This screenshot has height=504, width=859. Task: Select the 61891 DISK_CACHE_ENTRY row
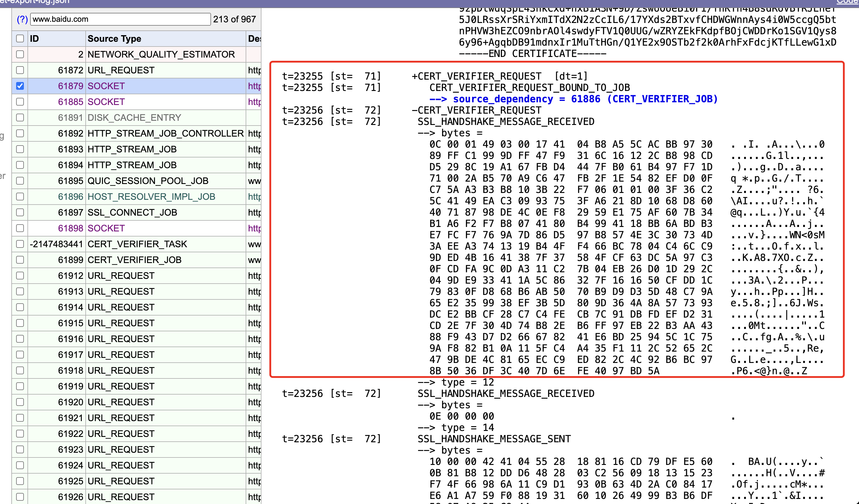pos(134,118)
